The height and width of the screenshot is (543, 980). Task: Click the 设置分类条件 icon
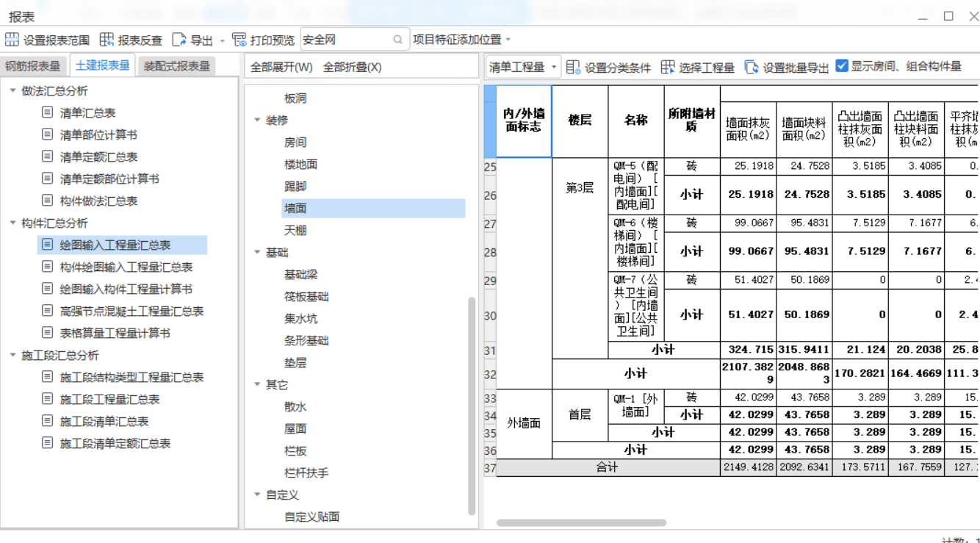573,67
